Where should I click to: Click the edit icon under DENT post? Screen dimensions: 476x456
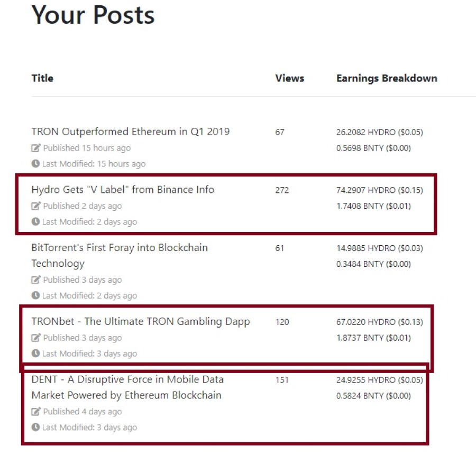point(36,412)
